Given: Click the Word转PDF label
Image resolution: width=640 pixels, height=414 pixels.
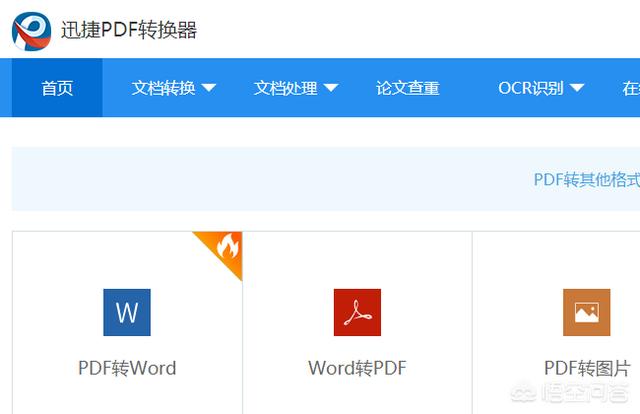Looking at the screenshot, I should pyautogui.click(x=357, y=368).
